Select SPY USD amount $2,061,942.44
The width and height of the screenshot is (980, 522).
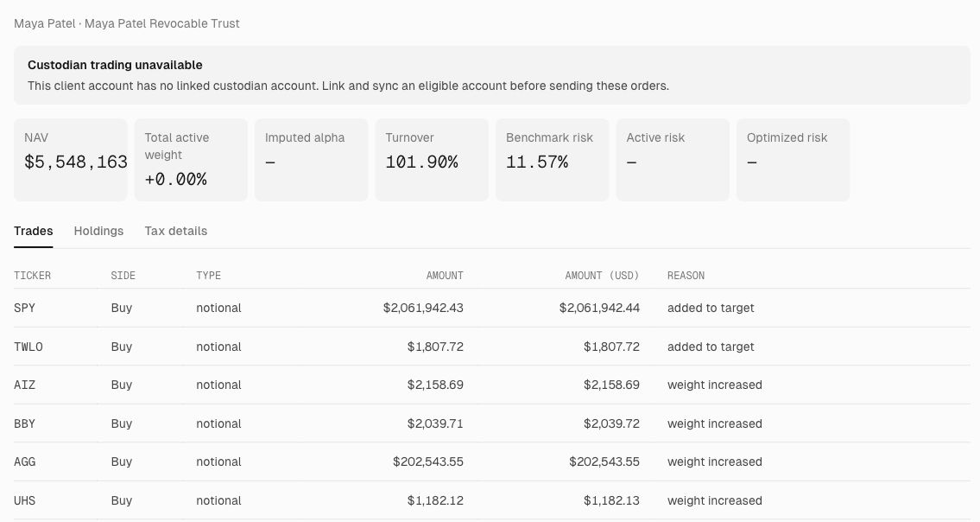point(599,308)
